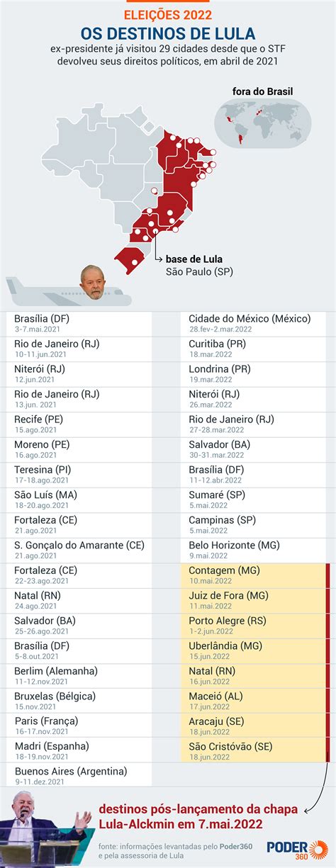Click the ELEIÇÕES 2022 heading
The height and width of the screenshot is (868, 336).
click(168, 13)
